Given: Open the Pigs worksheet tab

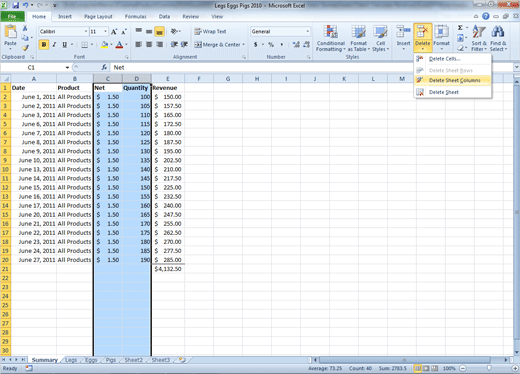Looking at the screenshot, I should click(110, 360).
